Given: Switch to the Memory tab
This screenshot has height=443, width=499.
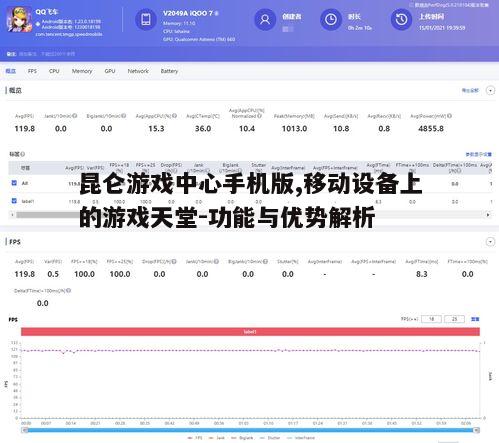Looking at the screenshot, I should point(82,71).
